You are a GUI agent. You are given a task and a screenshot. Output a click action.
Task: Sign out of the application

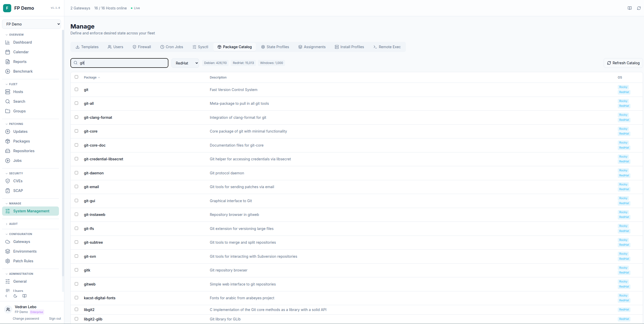(55, 318)
